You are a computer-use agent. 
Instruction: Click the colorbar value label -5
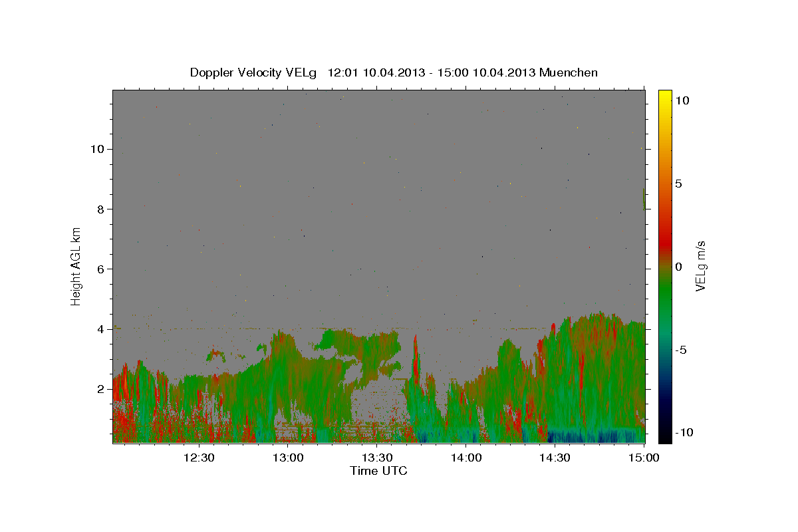click(x=680, y=350)
